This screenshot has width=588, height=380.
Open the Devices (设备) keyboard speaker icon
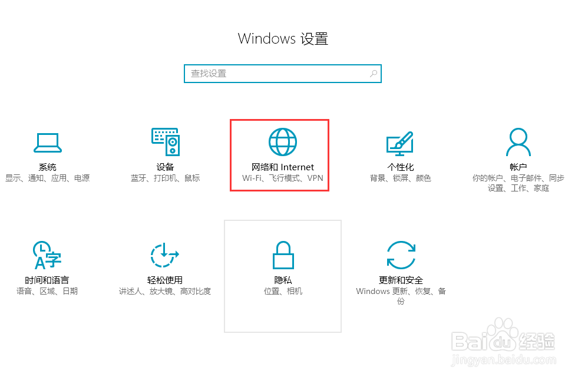[166, 142]
